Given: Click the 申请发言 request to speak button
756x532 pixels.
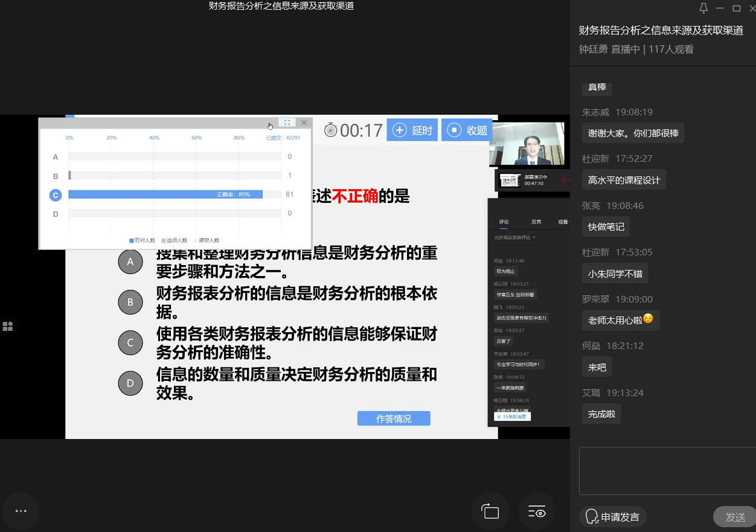Looking at the screenshot, I should point(613,517).
